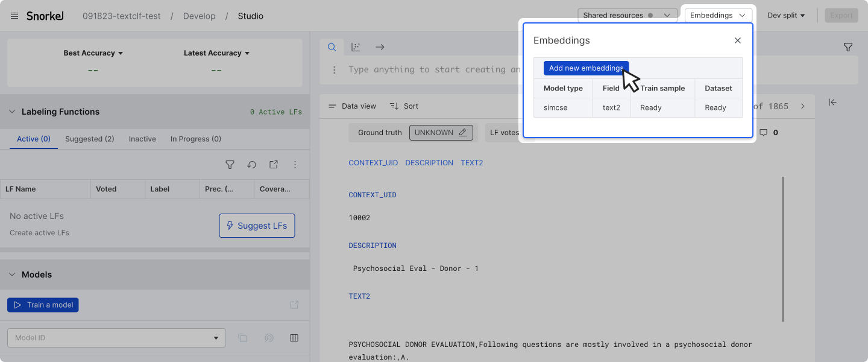Click the search query input field
The height and width of the screenshot is (362, 868).
434,70
